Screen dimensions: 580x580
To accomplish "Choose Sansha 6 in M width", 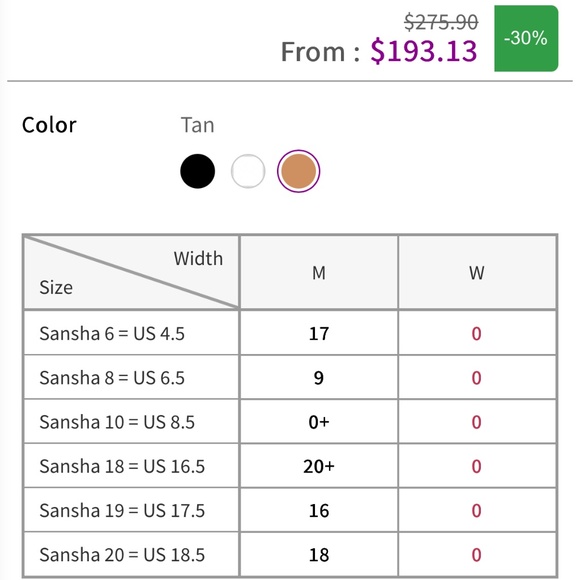I will (319, 333).
